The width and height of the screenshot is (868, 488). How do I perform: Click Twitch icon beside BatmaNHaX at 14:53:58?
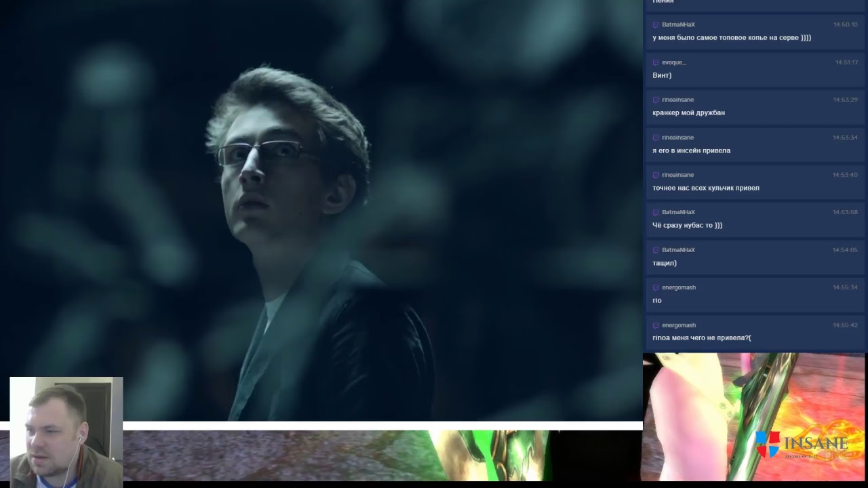pos(656,212)
